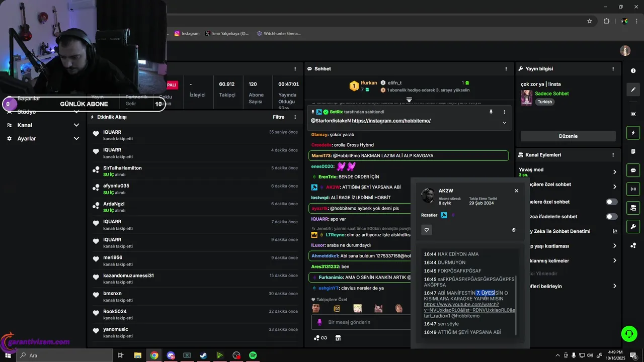Expand the Ayarlar sidebar menu
The image size is (644, 362).
[76, 138]
